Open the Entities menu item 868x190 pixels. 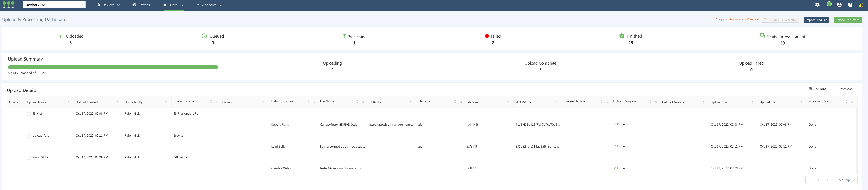coord(141,5)
